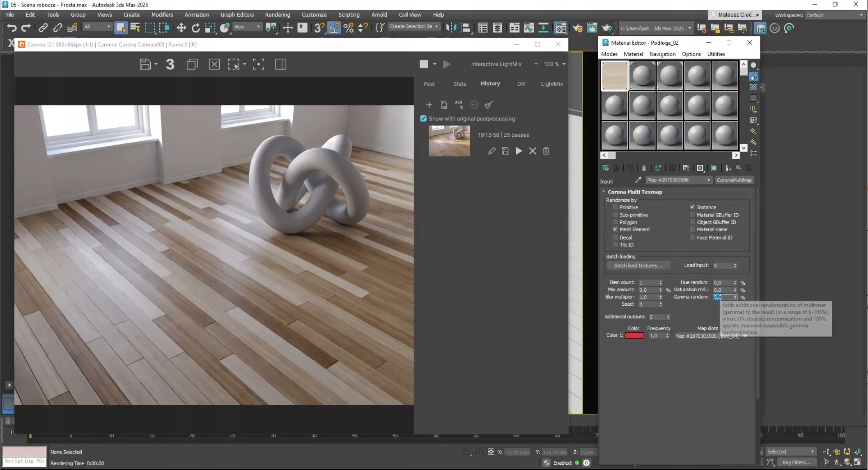Click the Undo arrow in main toolbar

[11, 28]
